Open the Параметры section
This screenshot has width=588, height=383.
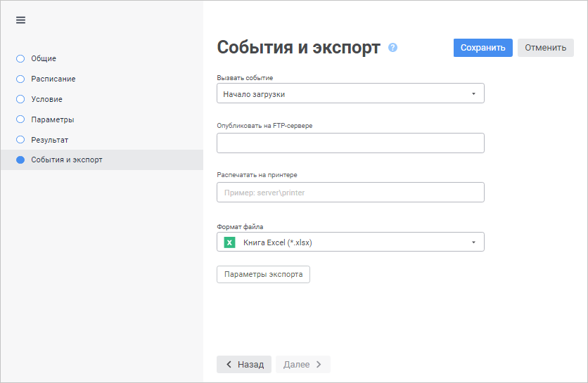point(53,119)
